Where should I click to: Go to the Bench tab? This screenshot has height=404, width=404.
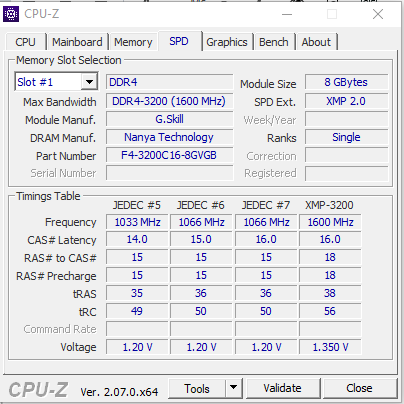click(x=274, y=42)
